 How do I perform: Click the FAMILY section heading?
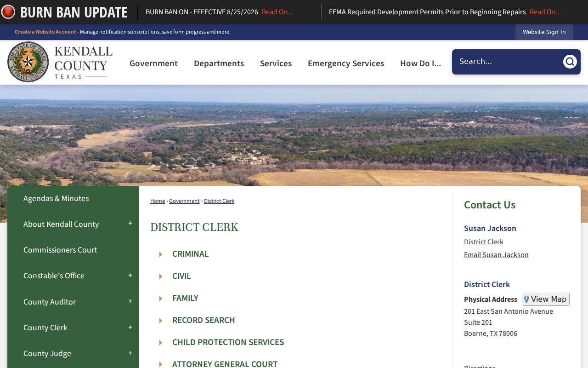[x=185, y=298]
